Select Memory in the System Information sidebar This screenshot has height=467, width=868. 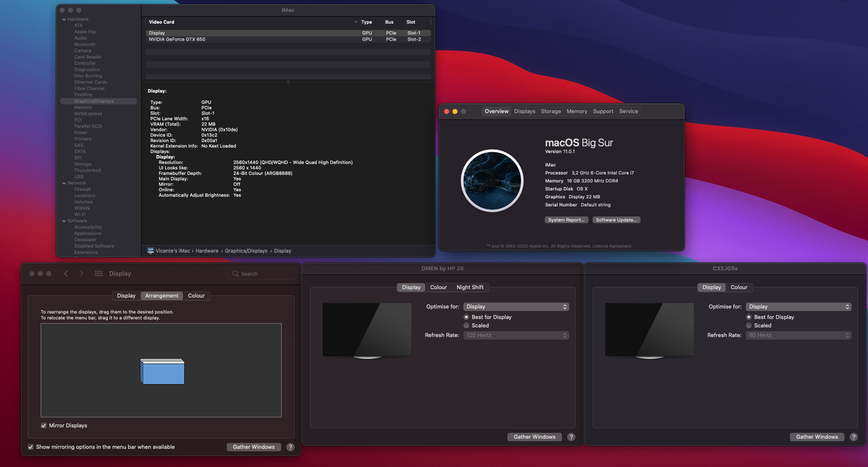pyautogui.click(x=83, y=107)
